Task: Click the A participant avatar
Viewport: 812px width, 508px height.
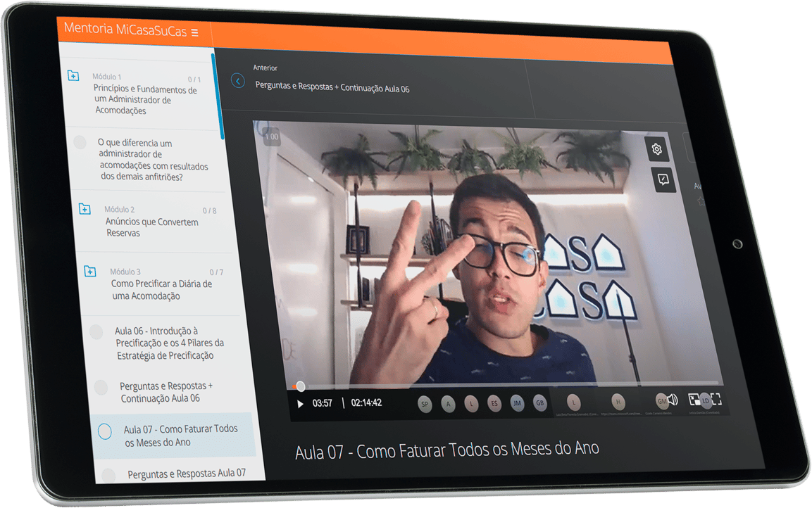Action: (x=449, y=404)
